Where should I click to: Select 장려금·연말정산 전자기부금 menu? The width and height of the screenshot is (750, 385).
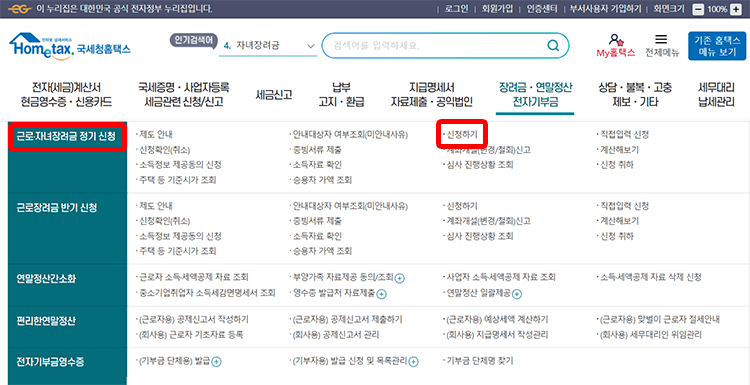(x=535, y=95)
